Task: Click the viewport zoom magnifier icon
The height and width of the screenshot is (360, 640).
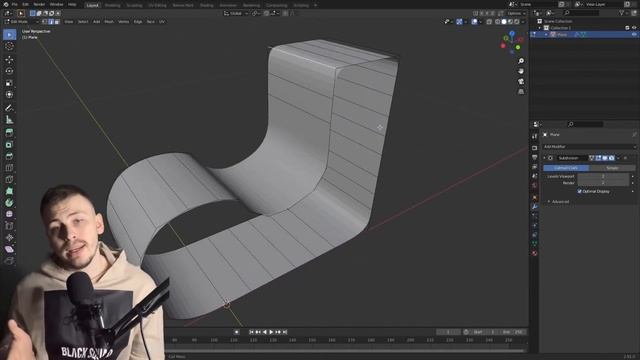Action: point(521,61)
